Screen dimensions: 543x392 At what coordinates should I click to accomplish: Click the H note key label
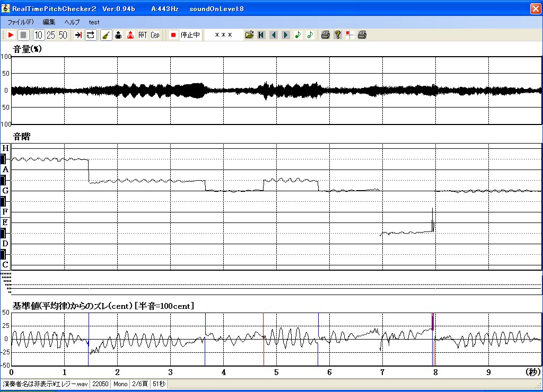[5, 148]
